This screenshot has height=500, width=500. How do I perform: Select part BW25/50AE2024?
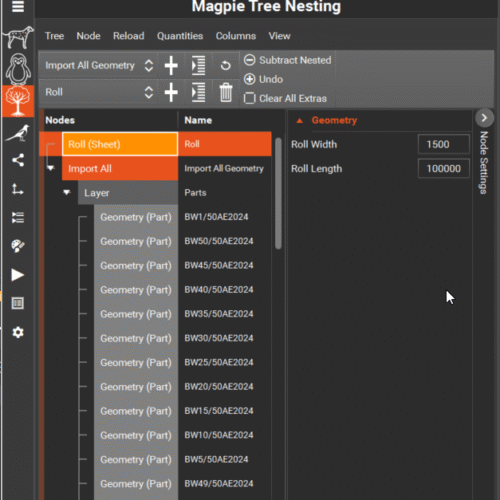point(219,362)
